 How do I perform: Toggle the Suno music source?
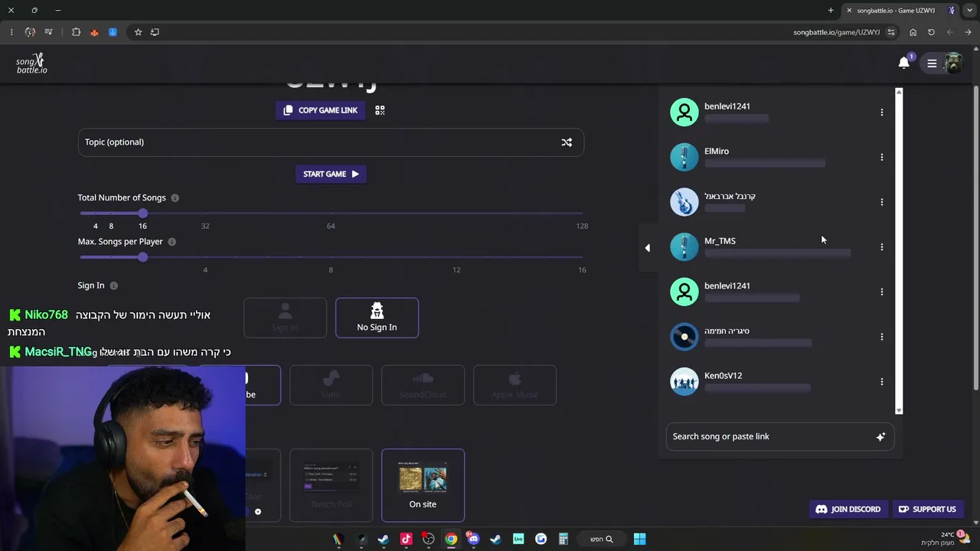pyautogui.click(x=331, y=385)
